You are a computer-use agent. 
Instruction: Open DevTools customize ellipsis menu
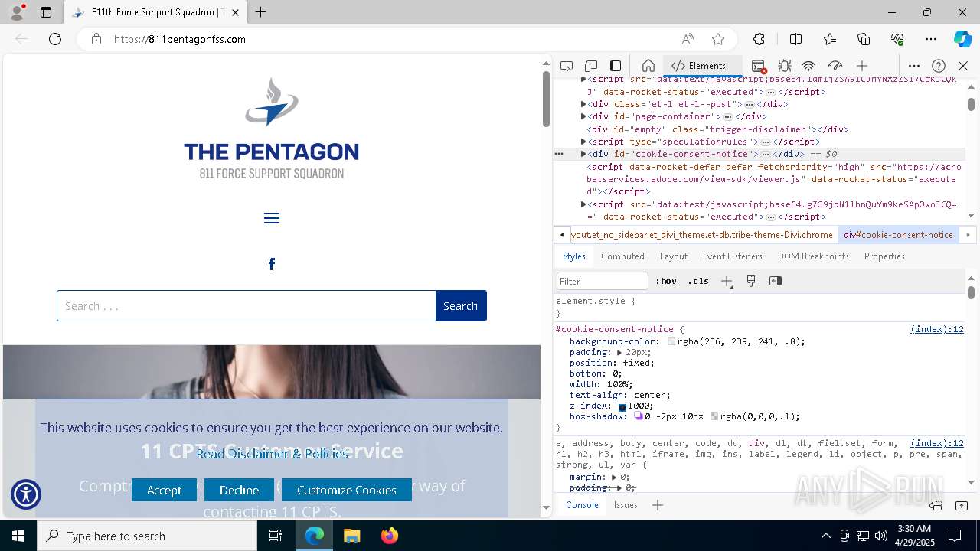point(914,66)
